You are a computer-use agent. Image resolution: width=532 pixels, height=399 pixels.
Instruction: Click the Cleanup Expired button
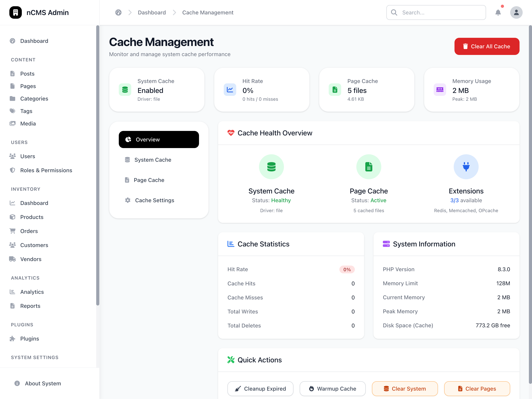pos(260,388)
